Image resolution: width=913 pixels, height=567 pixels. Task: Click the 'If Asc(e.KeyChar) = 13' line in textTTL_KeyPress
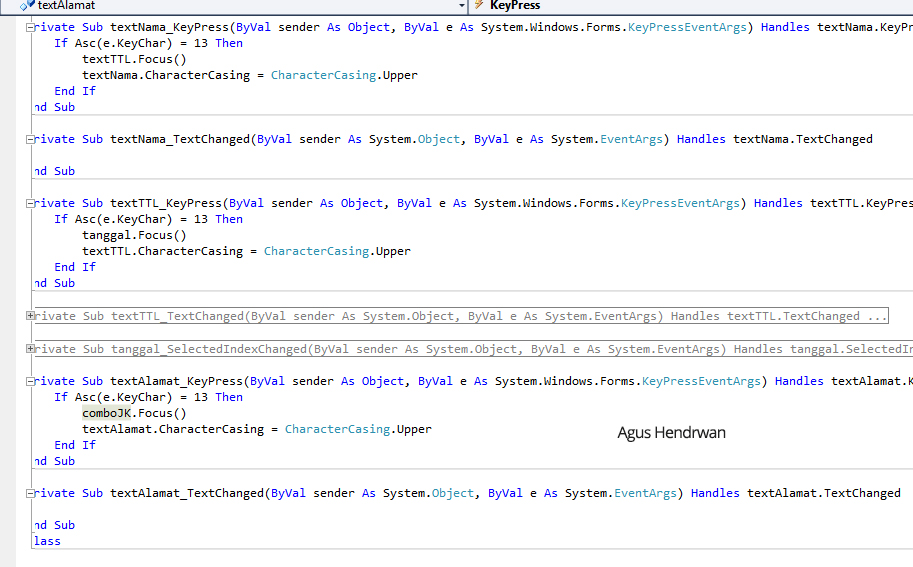[x=148, y=219]
